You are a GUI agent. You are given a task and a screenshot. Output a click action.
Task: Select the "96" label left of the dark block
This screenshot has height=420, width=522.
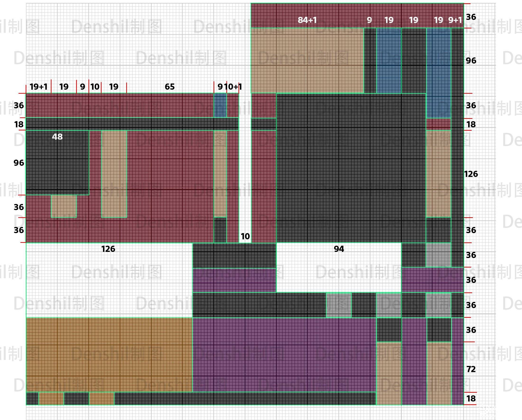coord(19,163)
